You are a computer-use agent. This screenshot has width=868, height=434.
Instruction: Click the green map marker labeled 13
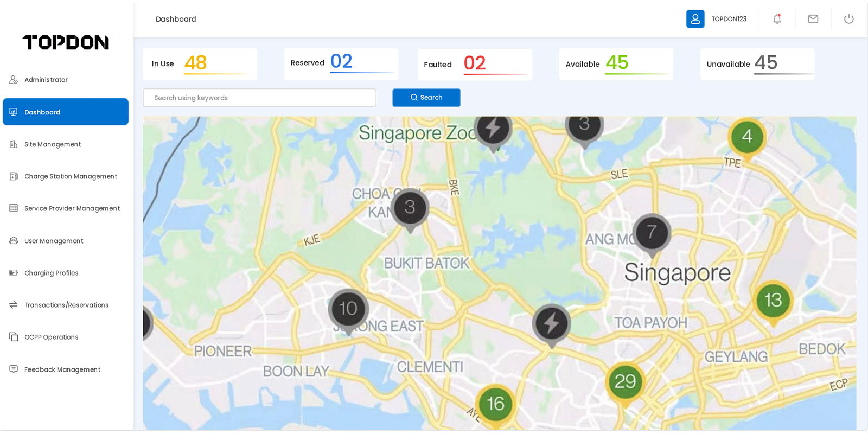773,300
